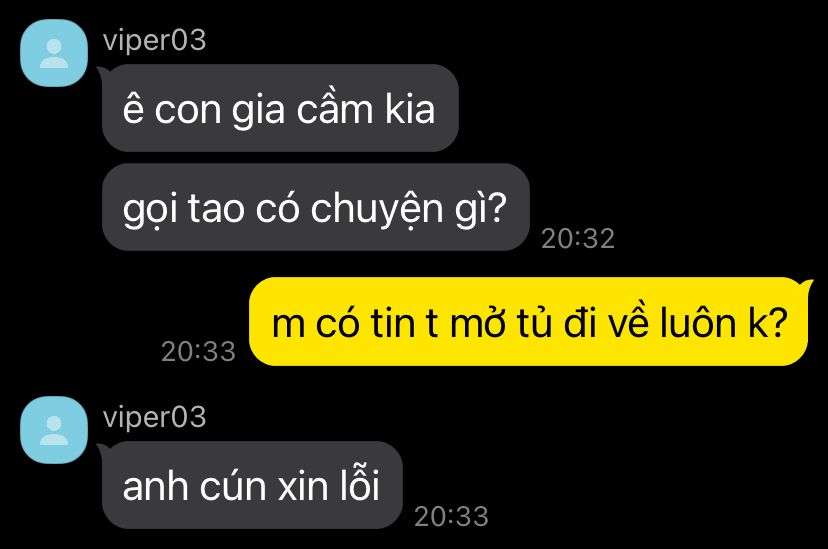Click the word "chuyện" in the second message

pos(377,210)
